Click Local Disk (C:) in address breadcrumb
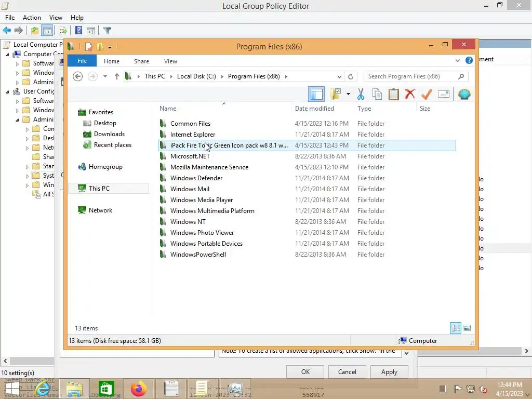The width and height of the screenshot is (532, 399). 196,76
